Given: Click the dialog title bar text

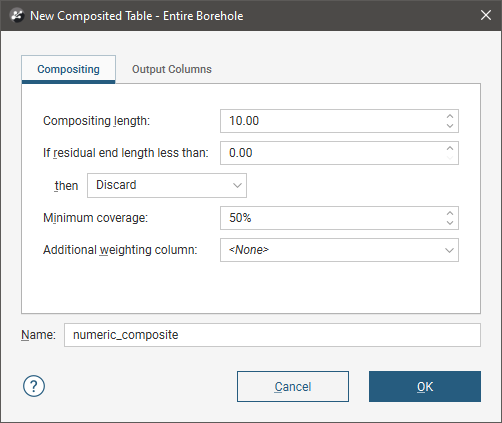Looking at the screenshot, I should click(x=137, y=16).
